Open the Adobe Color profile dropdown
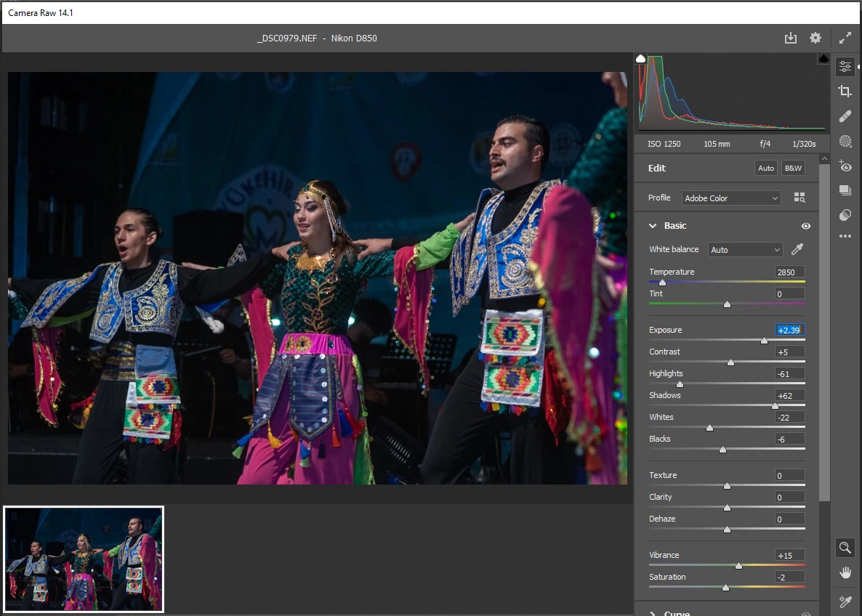Image resolution: width=862 pixels, height=616 pixels. click(x=731, y=198)
